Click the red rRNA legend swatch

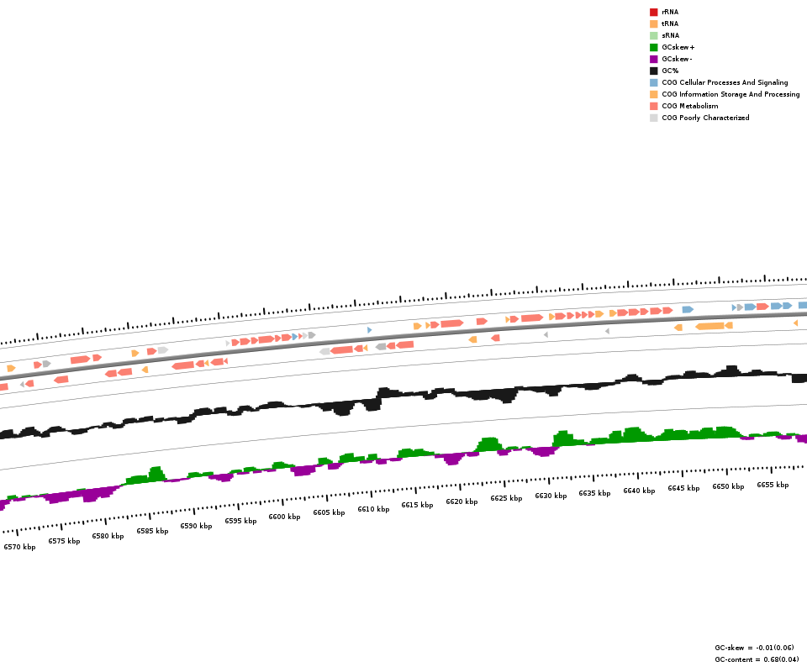pyautogui.click(x=653, y=12)
